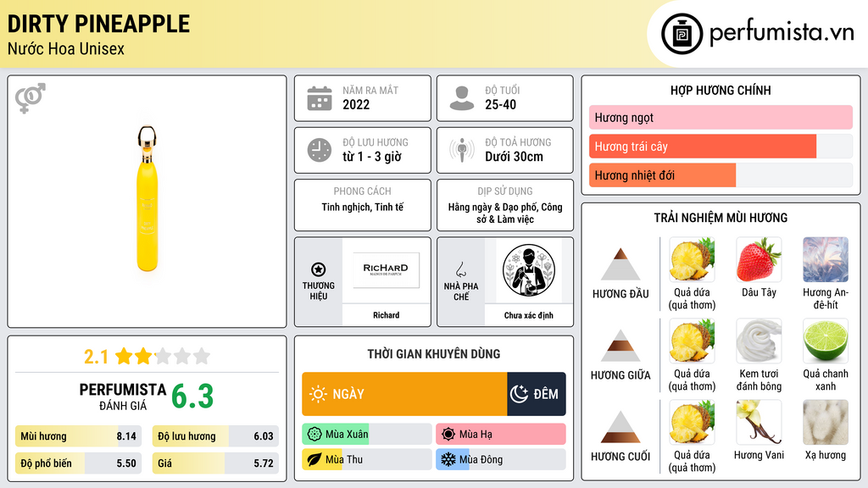Screen dimensions: 868x488
Task: Click the dark Đêm nighttime segment
Action: tap(537, 394)
